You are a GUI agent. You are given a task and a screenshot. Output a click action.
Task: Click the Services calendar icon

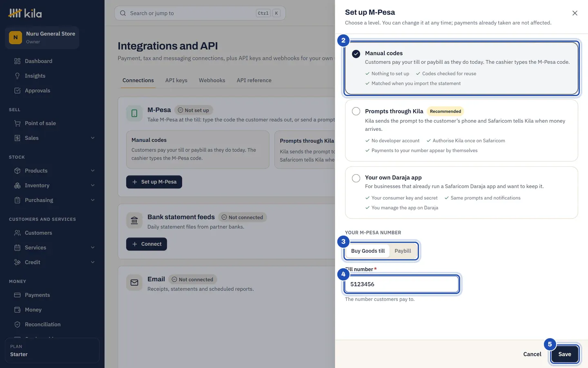[x=17, y=248]
